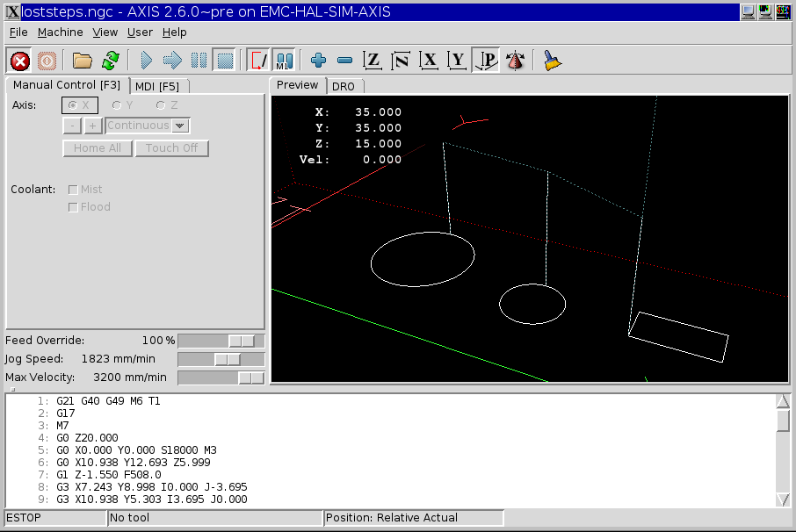Click the jog minus button
Image resolution: width=796 pixels, height=532 pixels.
(72, 126)
